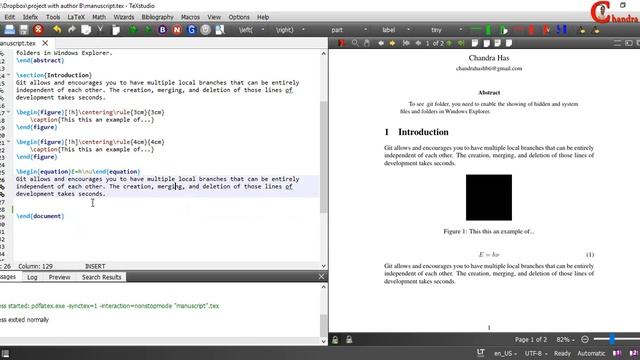Open the Tools menu
The image size is (640, 360).
(53, 17)
